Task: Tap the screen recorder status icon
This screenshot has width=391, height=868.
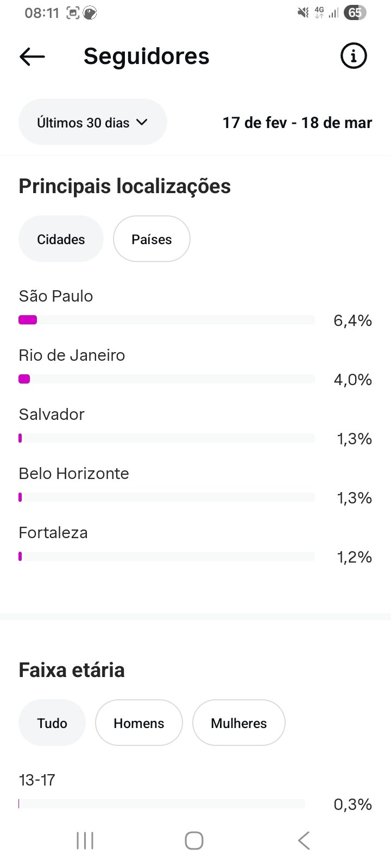Action: pyautogui.click(x=73, y=12)
